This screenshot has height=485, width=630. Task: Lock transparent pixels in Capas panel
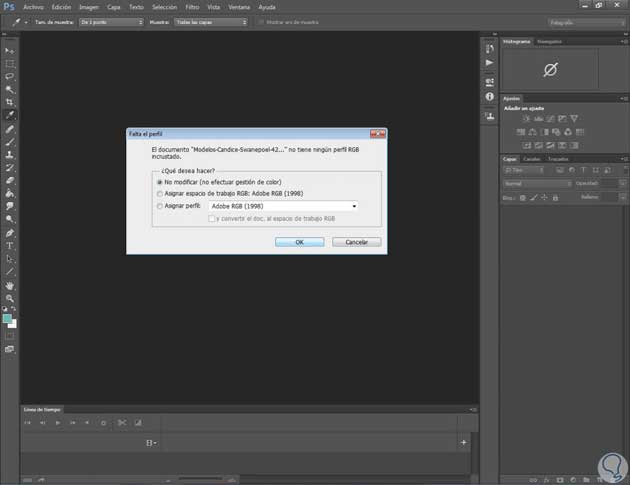(523, 198)
